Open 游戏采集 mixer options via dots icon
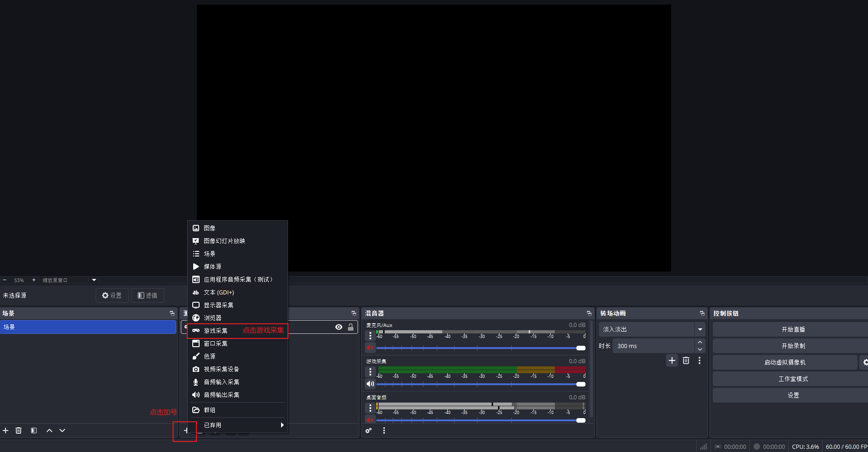The height and width of the screenshot is (452, 868). pos(370,371)
